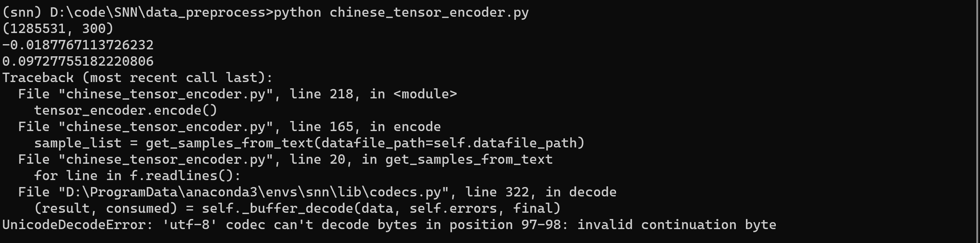Click the line 20 get_samples_from_text entry
The width and height of the screenshot is (980, 243).
(285, 159)
